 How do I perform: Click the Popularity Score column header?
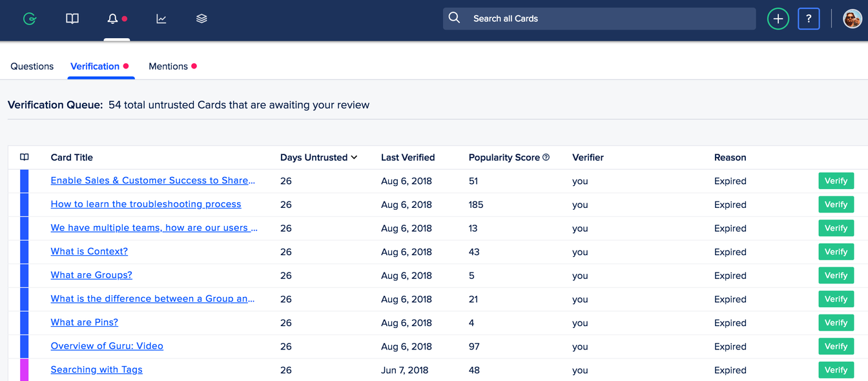tap(504, 158)
